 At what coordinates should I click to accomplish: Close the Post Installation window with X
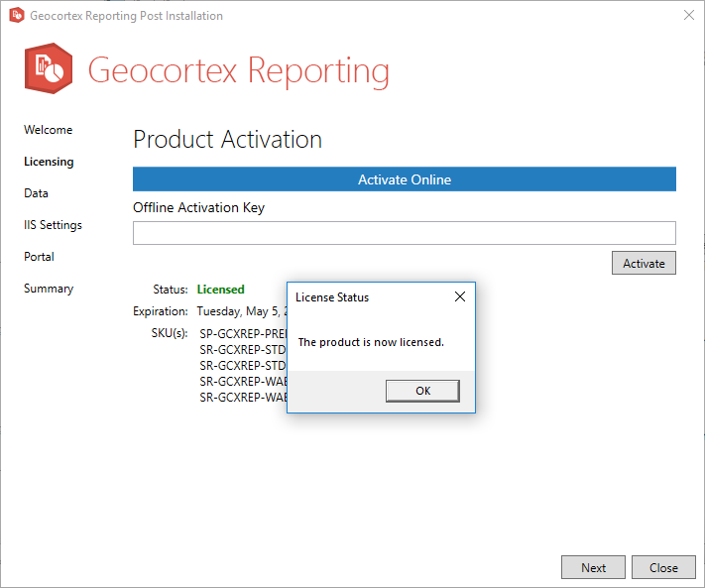click(689, 16)
